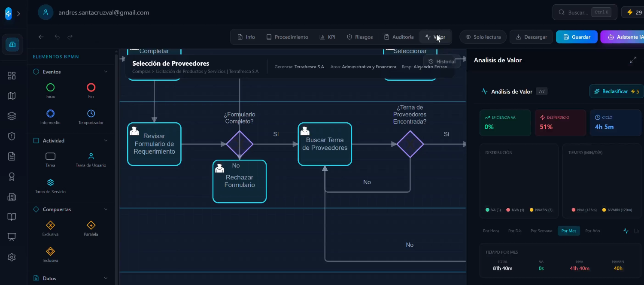Select the Por Año time period
This screenshot has width=644, height=285.
(x=592, y=231)
